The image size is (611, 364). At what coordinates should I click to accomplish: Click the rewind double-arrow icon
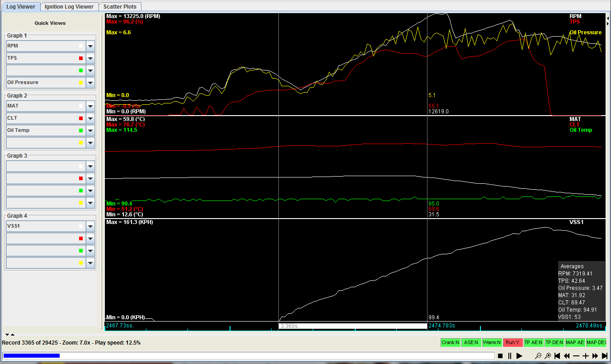pos(567,356)
